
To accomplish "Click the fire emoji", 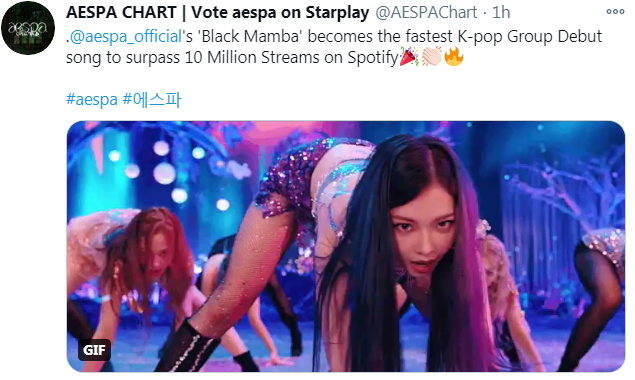I will [454, 57].
